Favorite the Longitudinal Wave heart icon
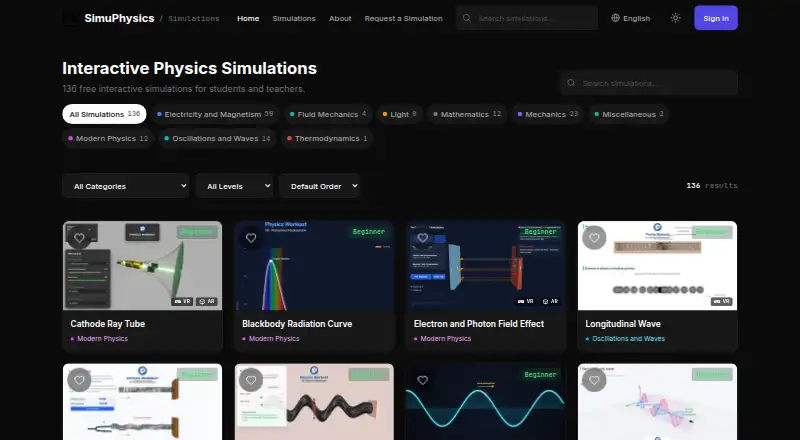This screenshot has width=800, height=440. click(x=594, y=237)
